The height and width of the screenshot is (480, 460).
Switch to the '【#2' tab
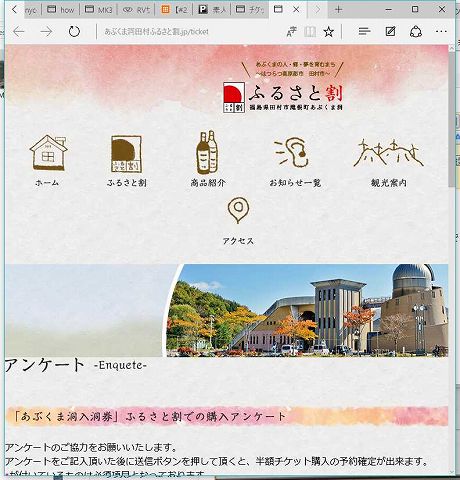pyautogui.click(x=174, y=10)
